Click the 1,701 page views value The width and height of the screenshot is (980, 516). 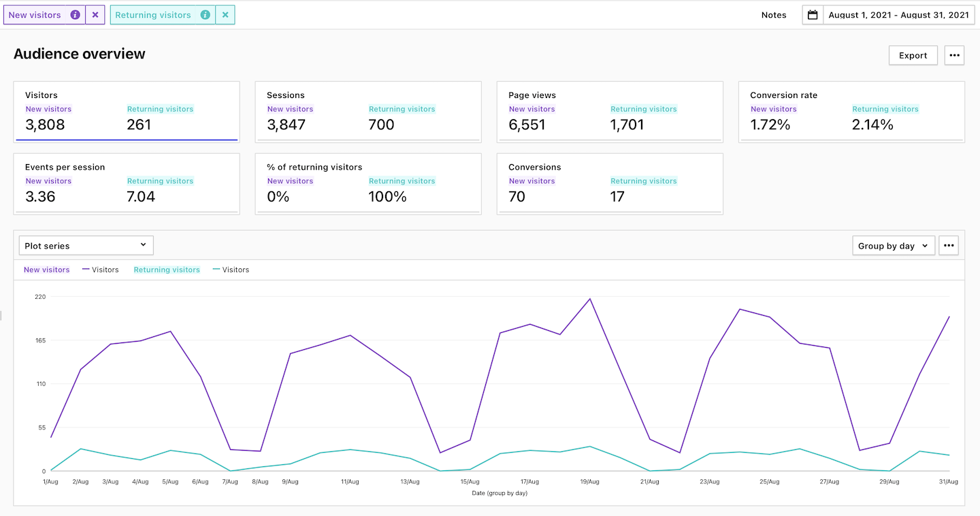point(627,125)
